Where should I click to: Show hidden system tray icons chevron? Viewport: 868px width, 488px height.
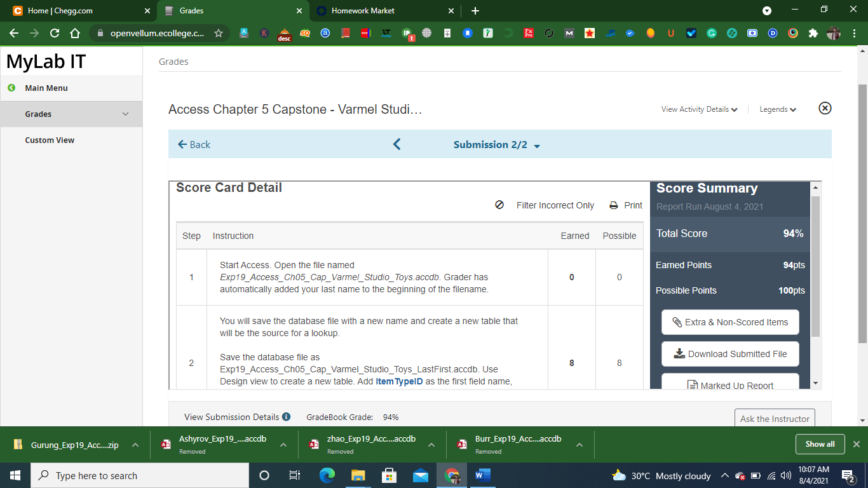pos(724,475)
